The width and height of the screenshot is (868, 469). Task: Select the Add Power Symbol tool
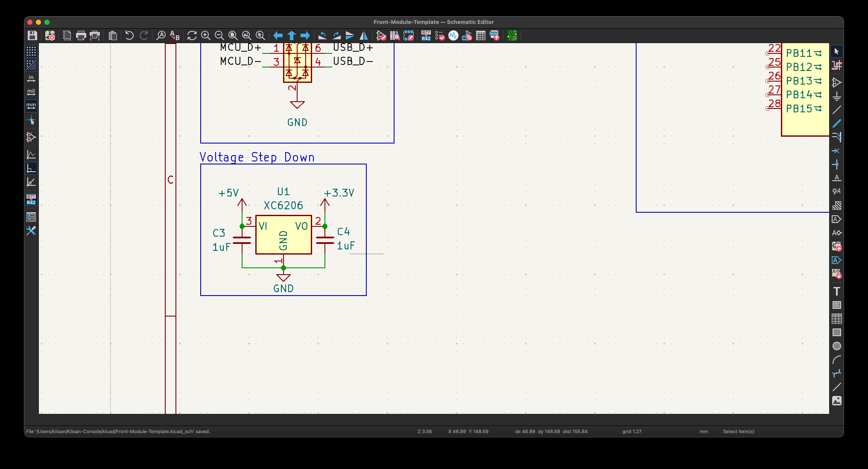point(837,96)
